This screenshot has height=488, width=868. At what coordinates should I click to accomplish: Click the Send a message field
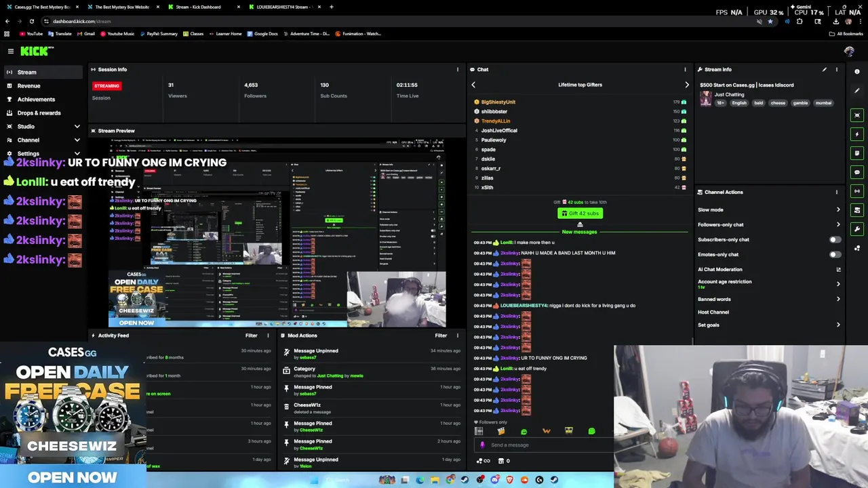point(542,445)
